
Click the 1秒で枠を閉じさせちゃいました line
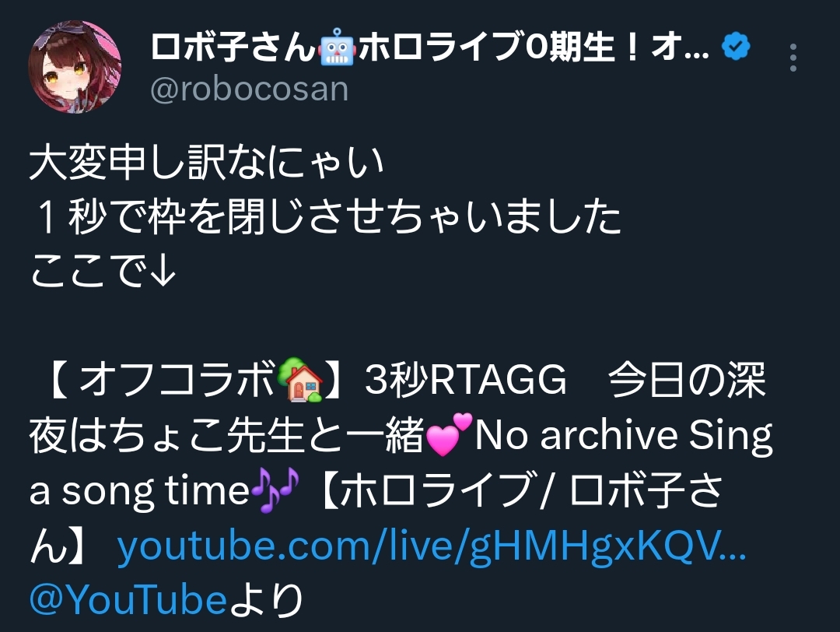click(325, 216)
